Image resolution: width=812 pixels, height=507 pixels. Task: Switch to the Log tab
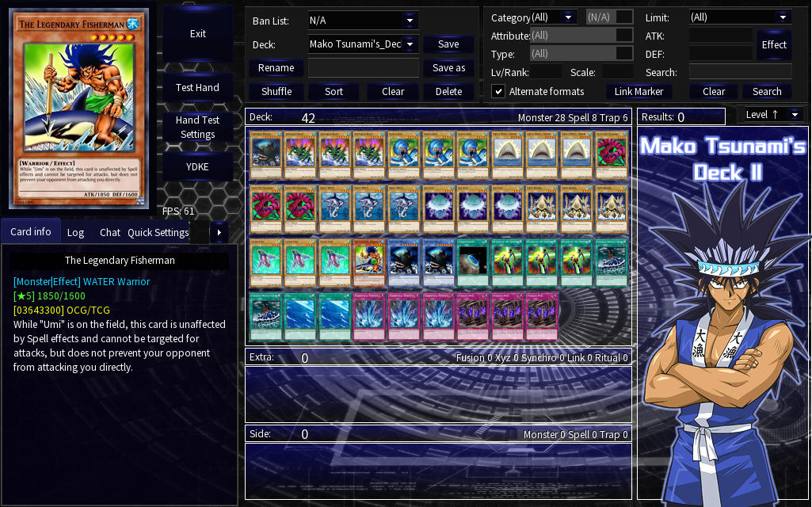point(75,233)
